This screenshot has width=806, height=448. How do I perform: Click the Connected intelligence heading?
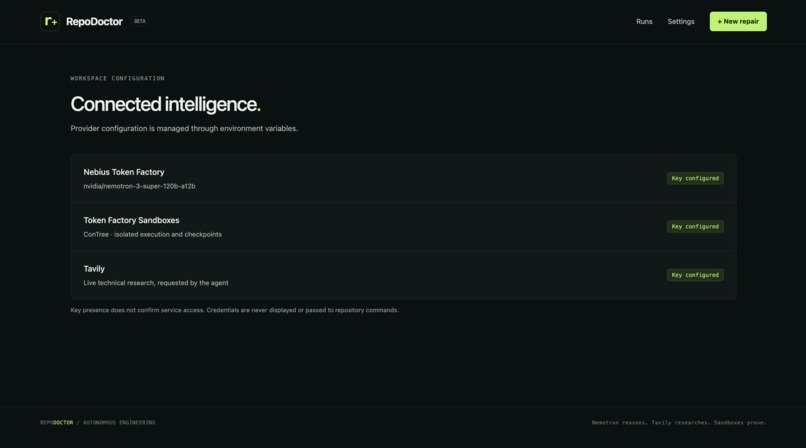(x=166, y=104)
